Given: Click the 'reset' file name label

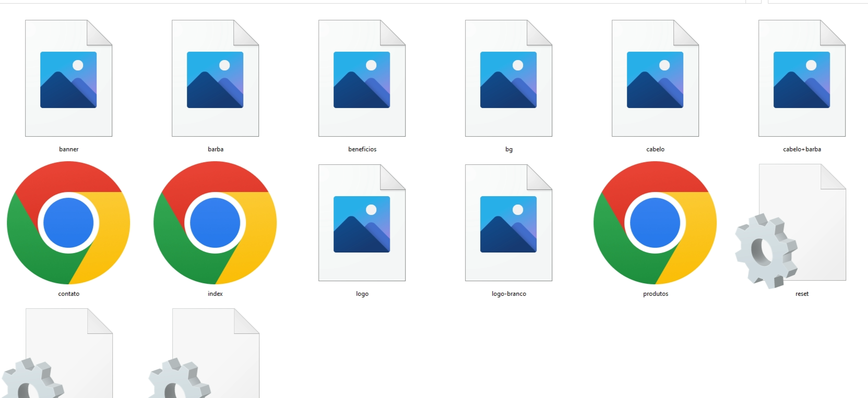Looking at the screenshot, I should tap(802, 294).
